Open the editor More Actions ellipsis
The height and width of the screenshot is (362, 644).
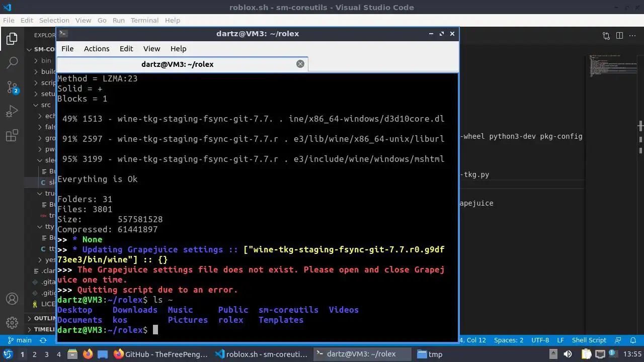pyautogui.click(x=632, y=36)
